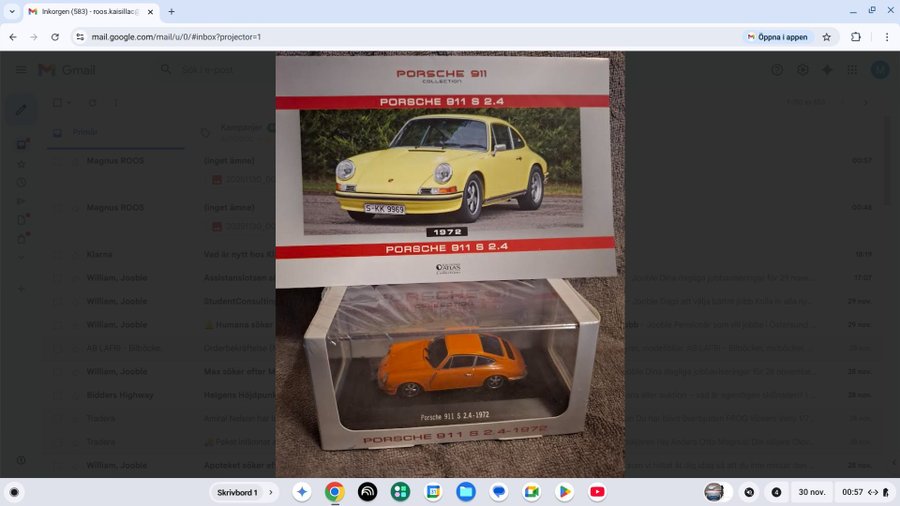Open the Chrome extensions puzzle icon
This screenshot has width=900, height=506.
(x=856, y=37)
